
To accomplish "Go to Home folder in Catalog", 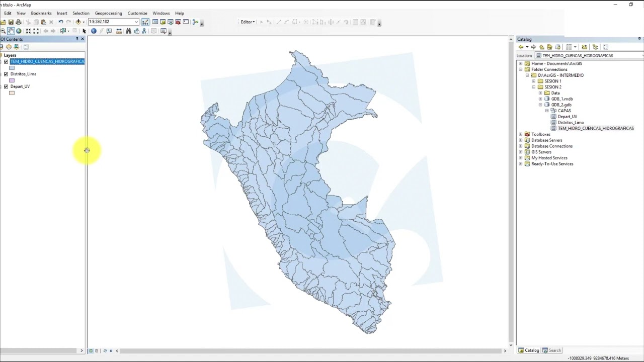I will [549, 47].
